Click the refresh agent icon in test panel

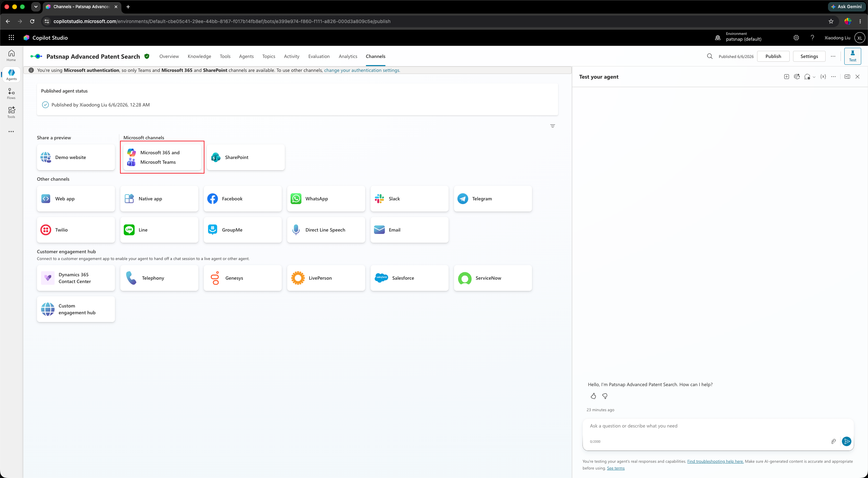[797, 77]
